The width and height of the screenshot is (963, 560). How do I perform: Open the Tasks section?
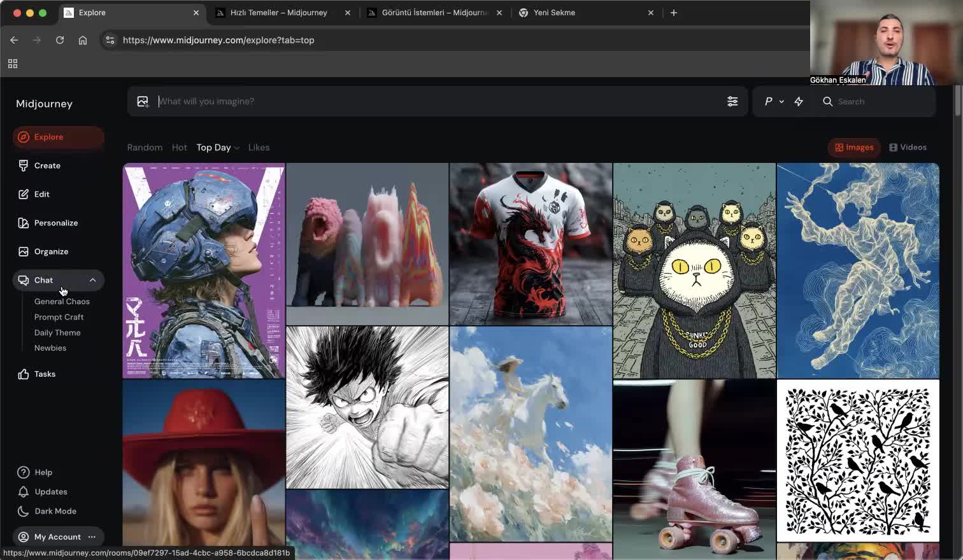58,374
